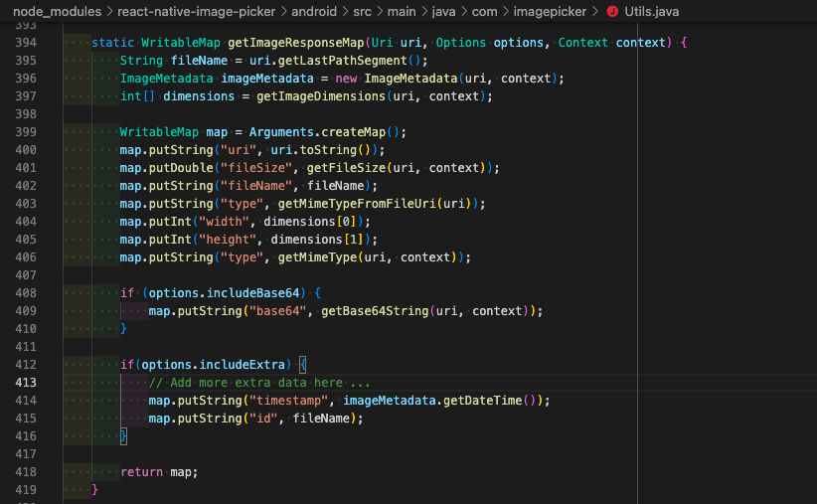This screenshot has height=504, width=817.
Task: Click the getFileSize call on line 401
Action: (346, 168)
